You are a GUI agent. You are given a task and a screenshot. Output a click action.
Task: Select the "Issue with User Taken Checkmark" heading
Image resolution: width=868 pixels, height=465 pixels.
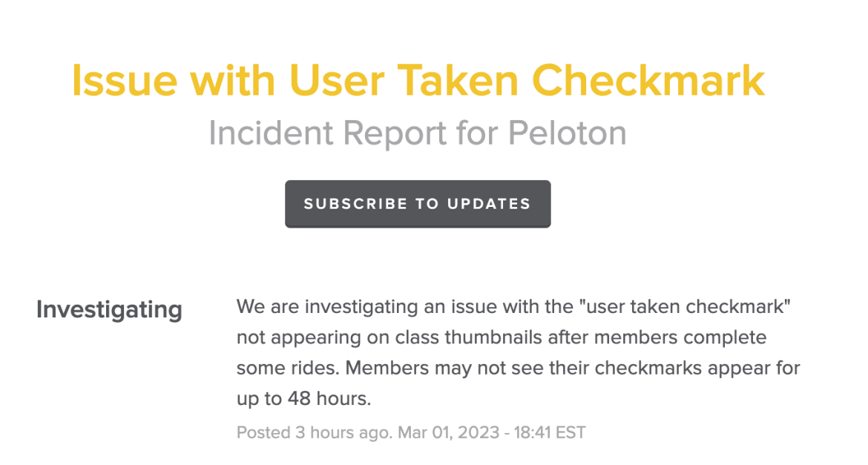coord(418,81)
